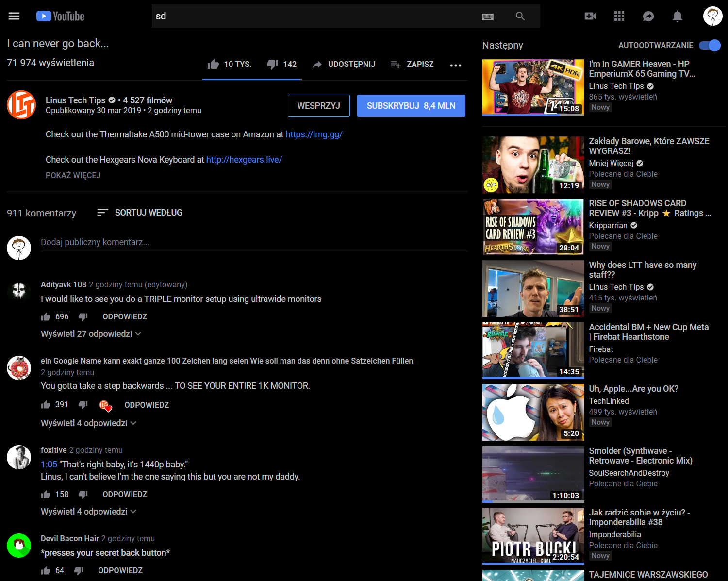The width and height of the screenshot is (728, 581).
Task: Open Linus Tech Tips channel avatar
Action: click(x=21, y=105)
